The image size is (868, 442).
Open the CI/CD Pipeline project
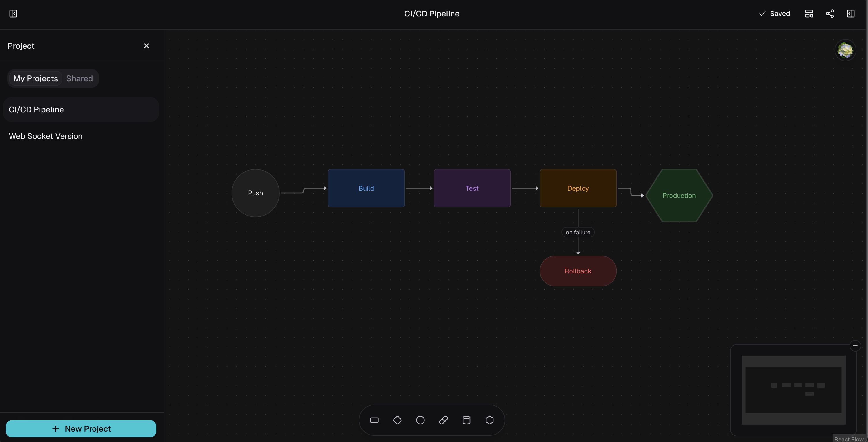pos(81,109)
